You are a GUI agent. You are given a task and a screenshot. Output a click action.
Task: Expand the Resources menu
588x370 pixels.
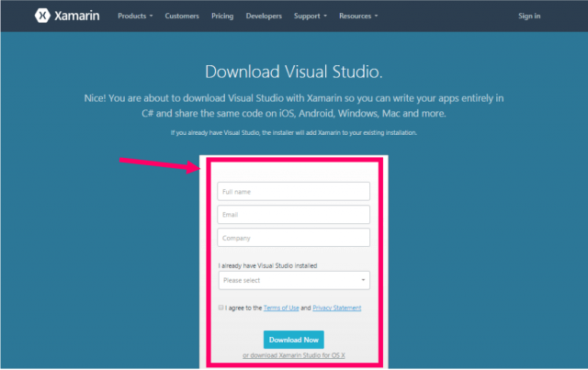358,16
